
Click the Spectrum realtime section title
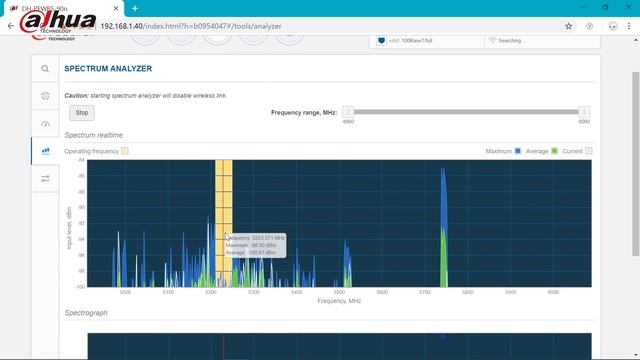(x=93, y=135)
